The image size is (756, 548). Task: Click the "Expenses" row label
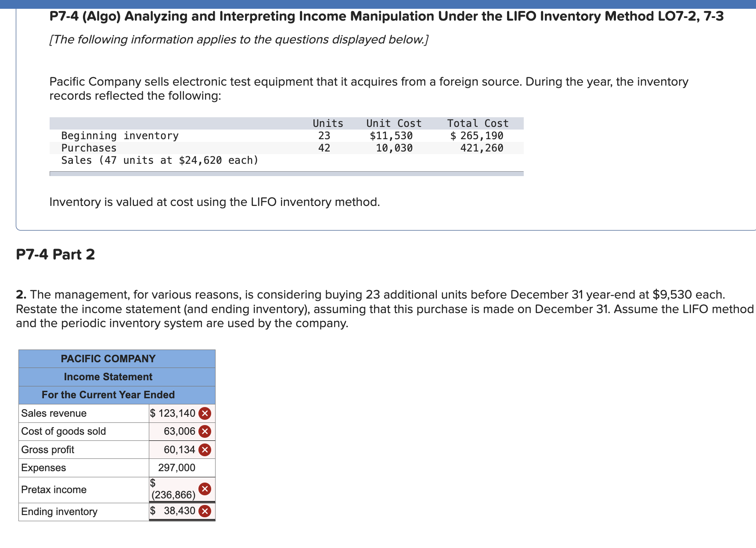click(43, 468)
